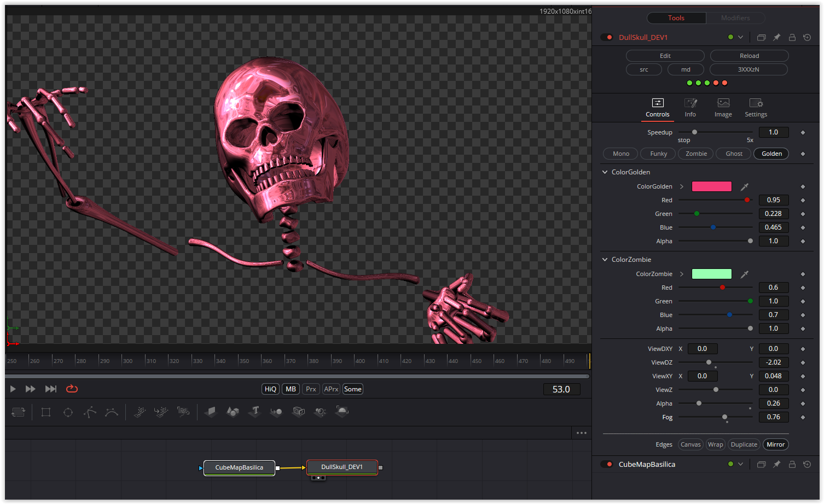Add an Image Plane 3D node

pyautogui.click(x=211, y=412)
